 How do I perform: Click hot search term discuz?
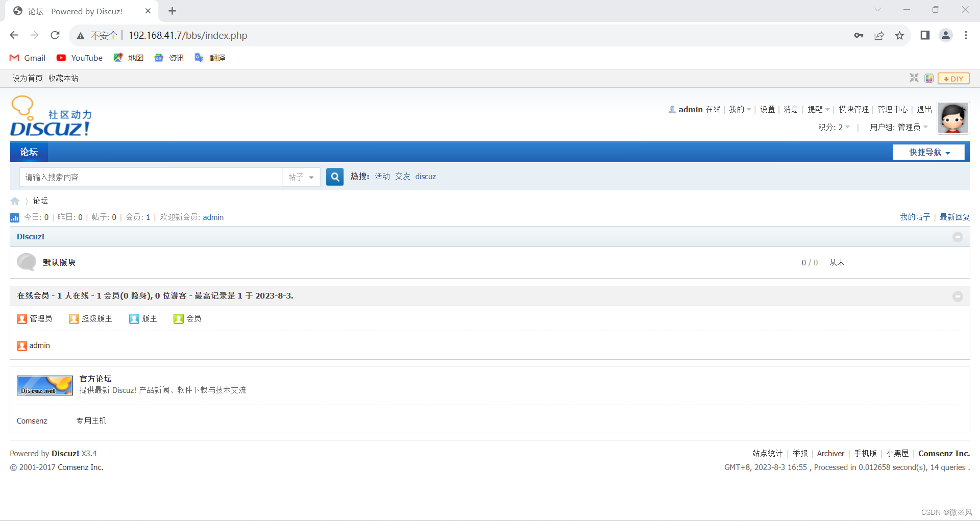pyautogui.click(x=425, y=176)
